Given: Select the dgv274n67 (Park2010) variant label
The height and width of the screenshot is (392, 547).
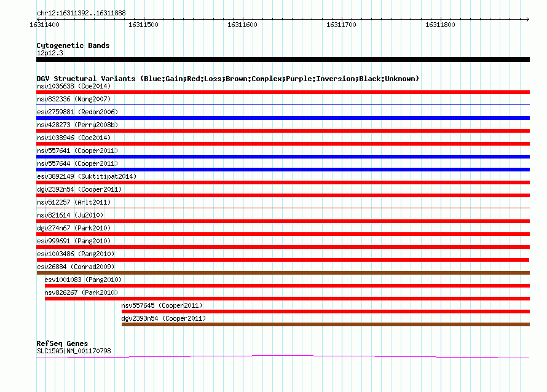Looking at the screenshot, I should pyautogui.click(x=74, y=228).
